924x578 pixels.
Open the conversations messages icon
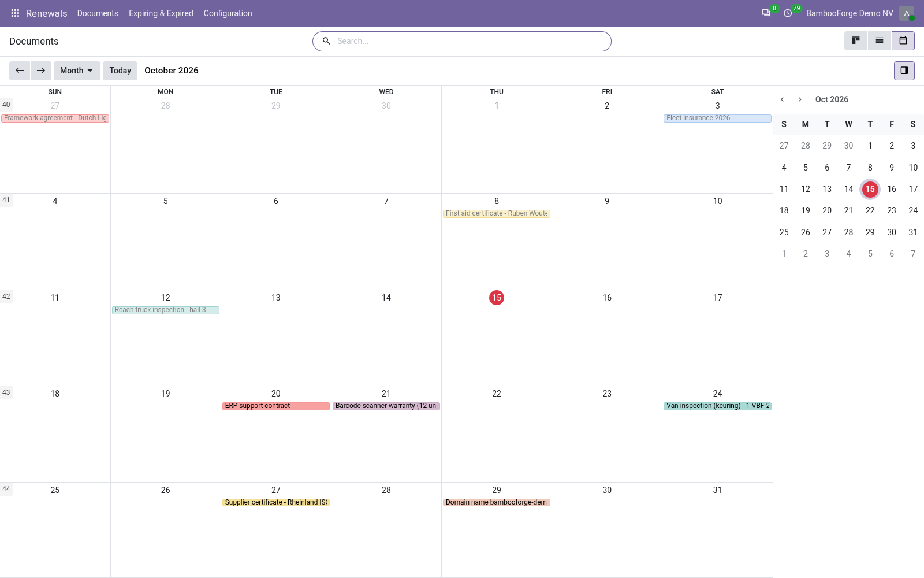click(x=766, y=13)
